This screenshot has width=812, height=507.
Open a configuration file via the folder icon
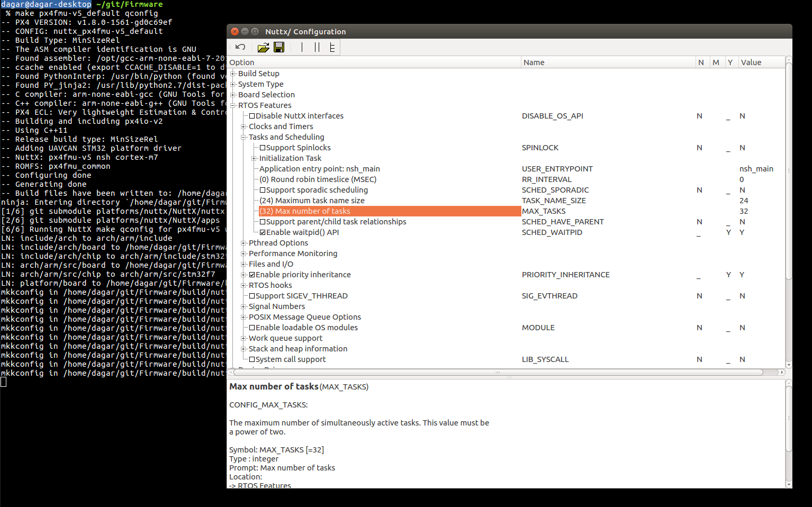tap(263, 47)
